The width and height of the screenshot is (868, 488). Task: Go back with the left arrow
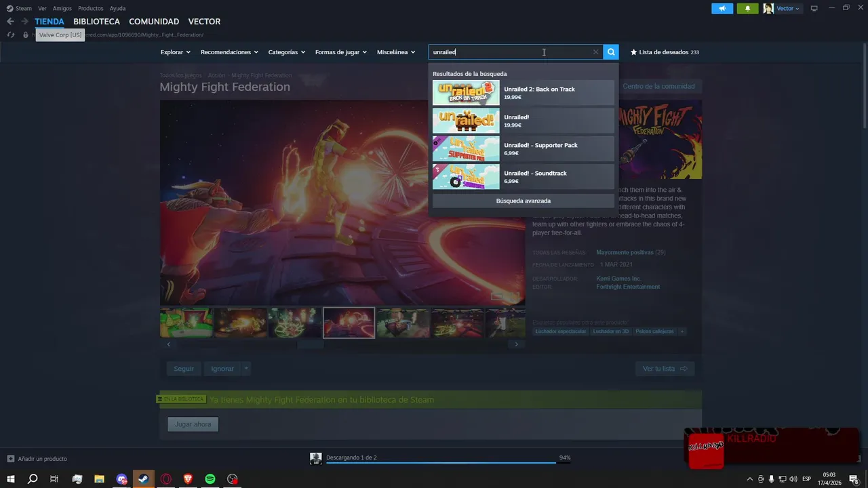10,22
